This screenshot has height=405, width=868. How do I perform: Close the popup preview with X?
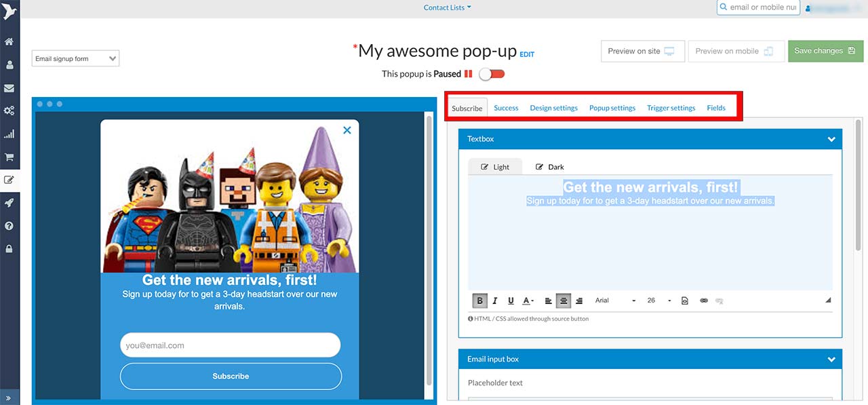347,130
